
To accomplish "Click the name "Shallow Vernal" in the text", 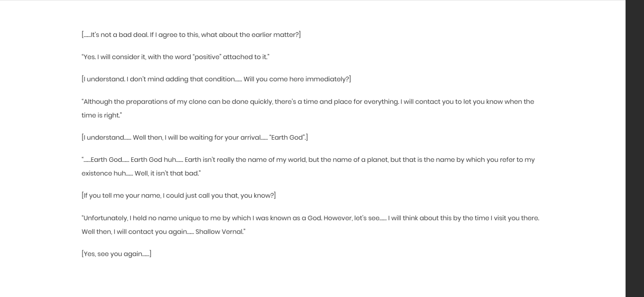I will 219,232.
